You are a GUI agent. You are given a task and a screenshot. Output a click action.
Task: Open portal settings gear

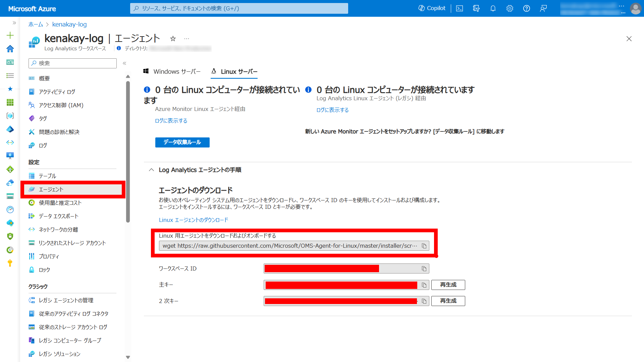pyautogui.click(x=510, y=8)
